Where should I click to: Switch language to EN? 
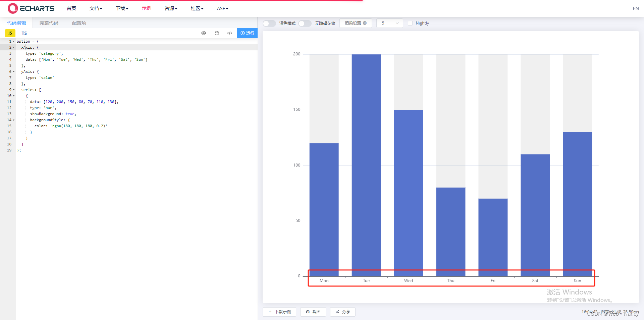click(636, 8)
